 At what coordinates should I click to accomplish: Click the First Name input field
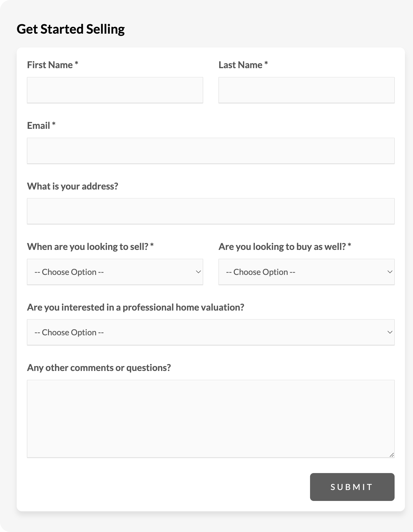pos(115,90)
